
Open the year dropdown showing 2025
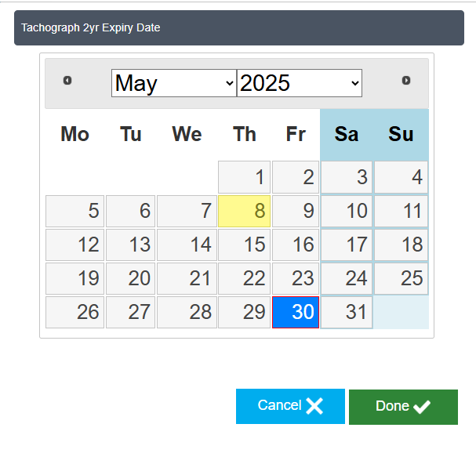coord(300,83)
